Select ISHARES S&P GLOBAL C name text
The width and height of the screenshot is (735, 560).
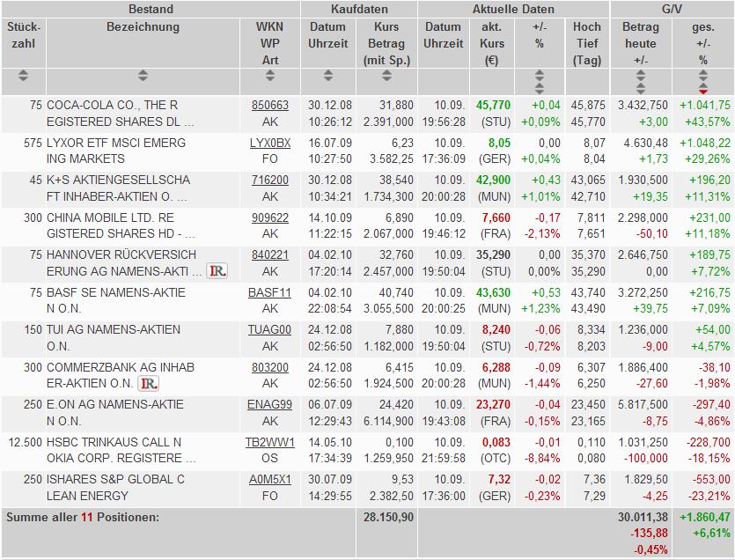[x=115, y=479]
